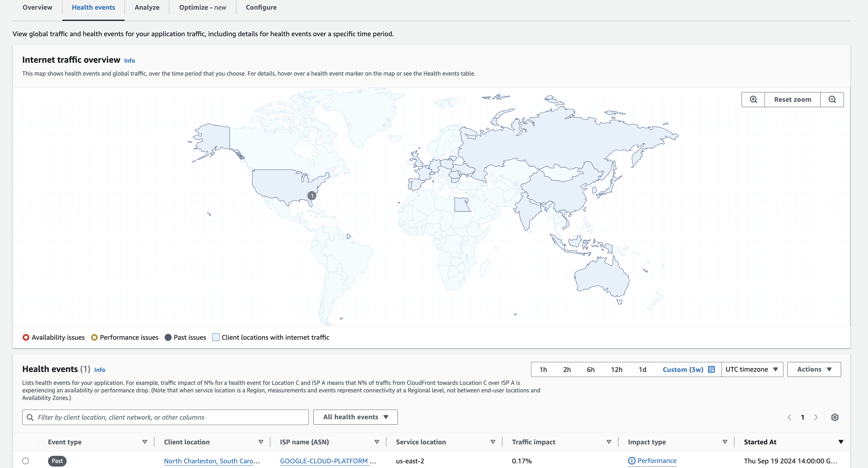
Task: Select the 1h time range
Action: (543, 369)
